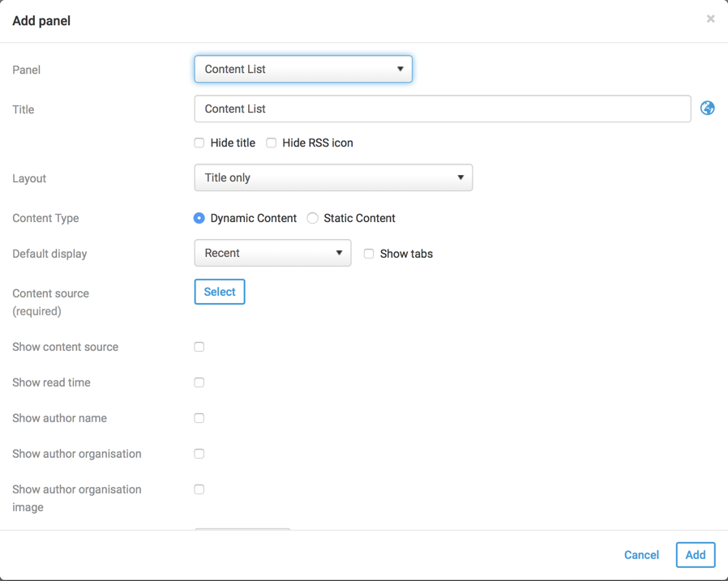Viewport: 728px width, 581px height.
Task: Click the globe translation icon beside Title
Action: pos(707,109)
